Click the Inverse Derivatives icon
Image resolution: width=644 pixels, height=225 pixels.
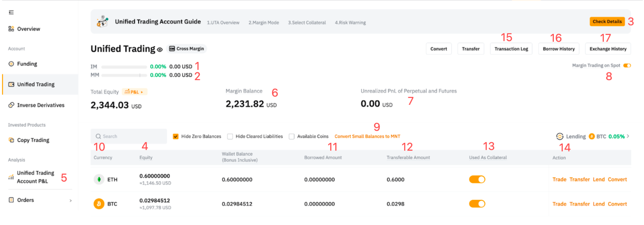pyautogui.click(x=11, y=105)
